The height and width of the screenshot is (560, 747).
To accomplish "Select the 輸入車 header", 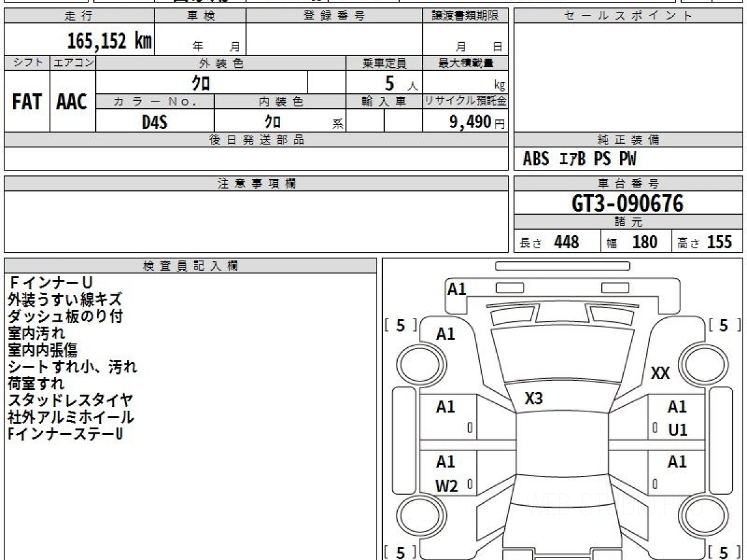I will pyautogui.click(x=384, y=102).
